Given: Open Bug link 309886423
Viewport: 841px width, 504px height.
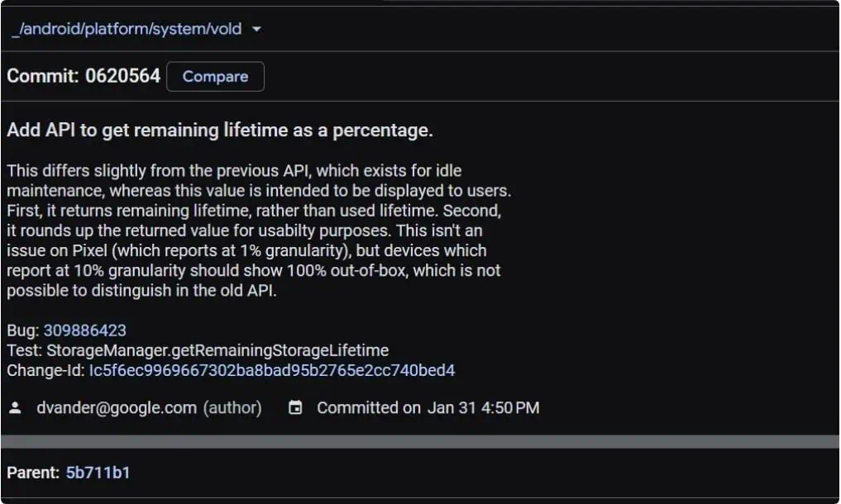Looking at the screenshot, I should [85, 330].
